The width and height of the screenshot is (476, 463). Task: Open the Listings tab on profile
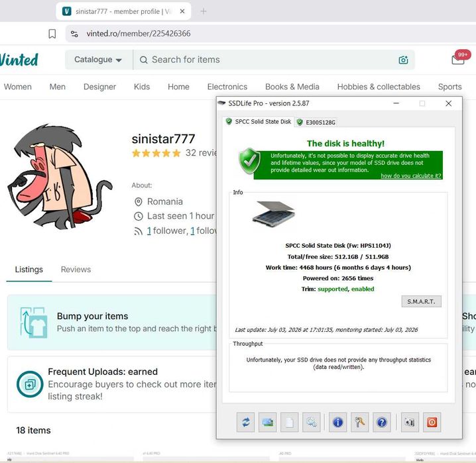[x=29, y=270]
